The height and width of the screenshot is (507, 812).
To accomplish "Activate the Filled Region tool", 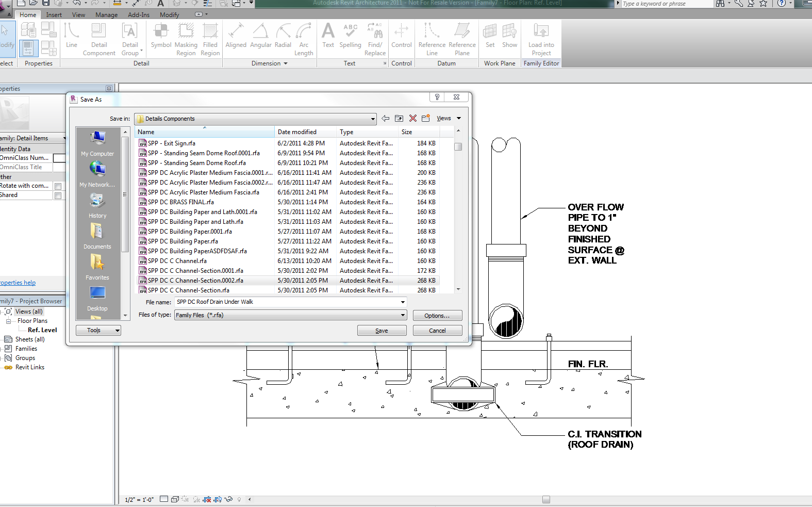I will pyautogui.click(x=210, y=39).
